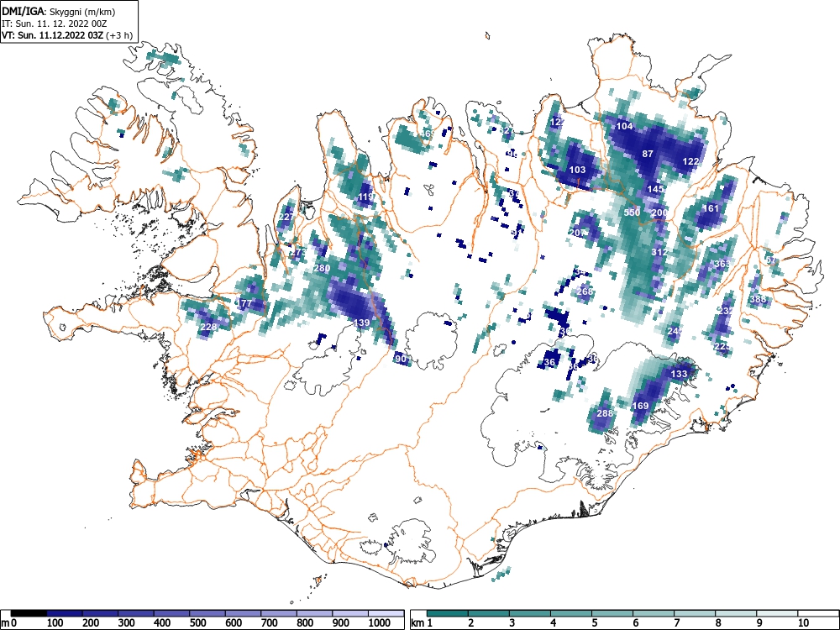Click the 90 label beside the central glacier
The image size is (840, 630).
tap(401, 359)
